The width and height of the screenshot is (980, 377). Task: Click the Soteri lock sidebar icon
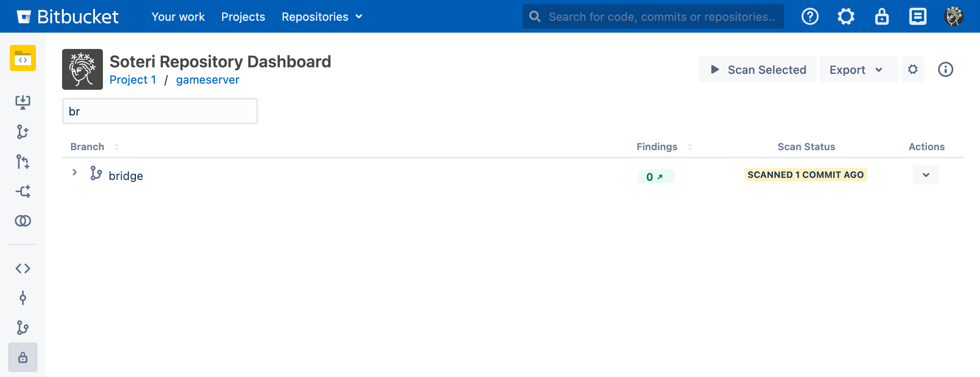(23, 357)
